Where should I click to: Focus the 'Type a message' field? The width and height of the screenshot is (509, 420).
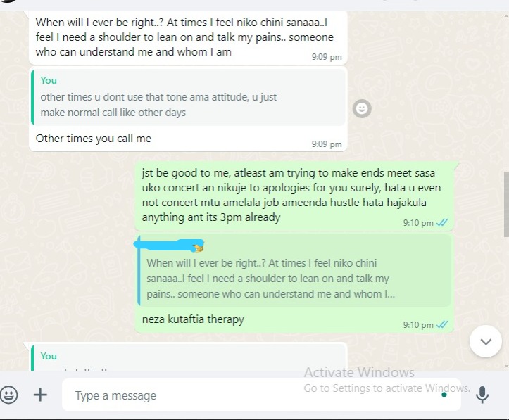(261, 395)
